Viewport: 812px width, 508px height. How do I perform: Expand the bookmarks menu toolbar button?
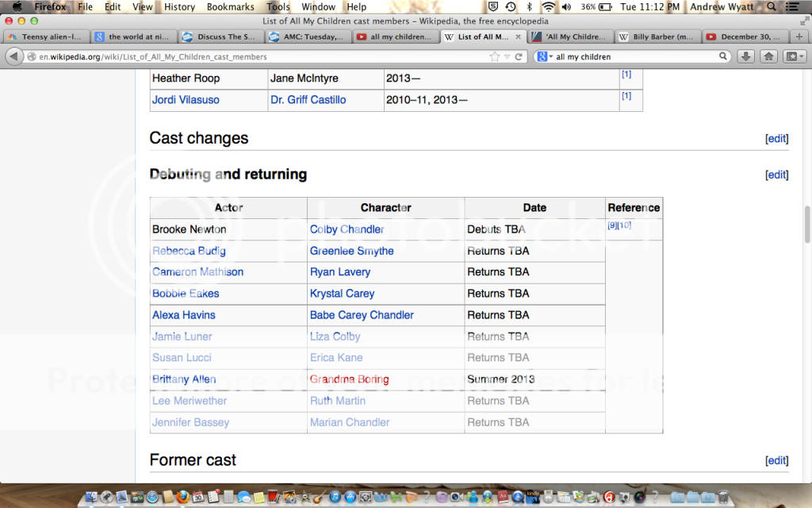coord(793,56)
